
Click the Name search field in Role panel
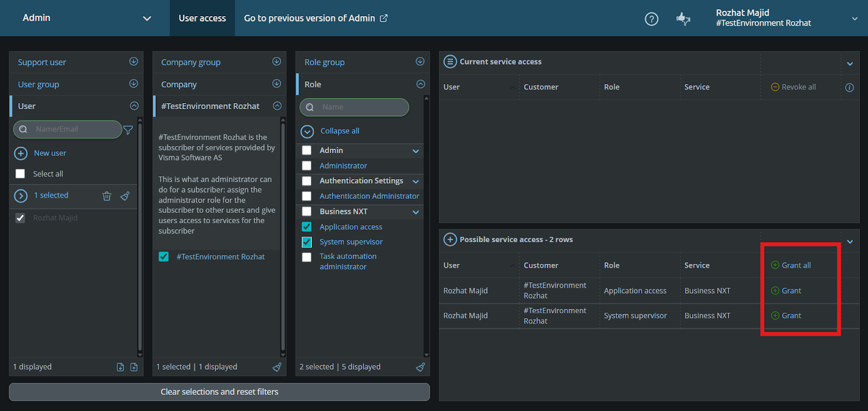point(354,108)
